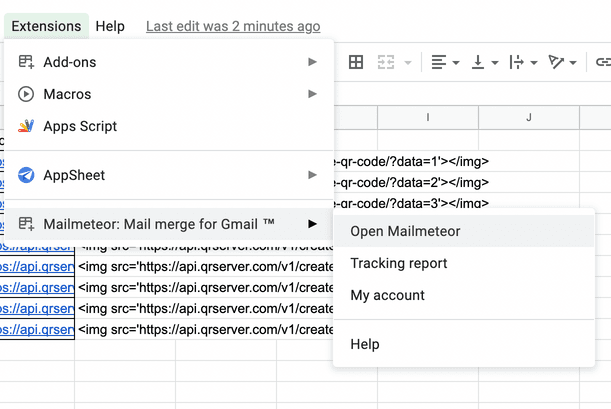Open the Help menu in menu bar
611x409 pixels.
pyautogui.click(x=110, y=26)
